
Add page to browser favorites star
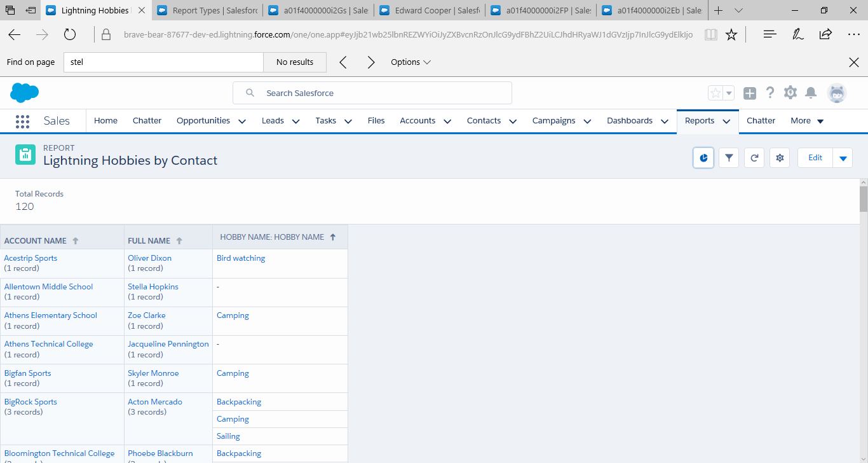pyautogui.click(x=731, y=35)
